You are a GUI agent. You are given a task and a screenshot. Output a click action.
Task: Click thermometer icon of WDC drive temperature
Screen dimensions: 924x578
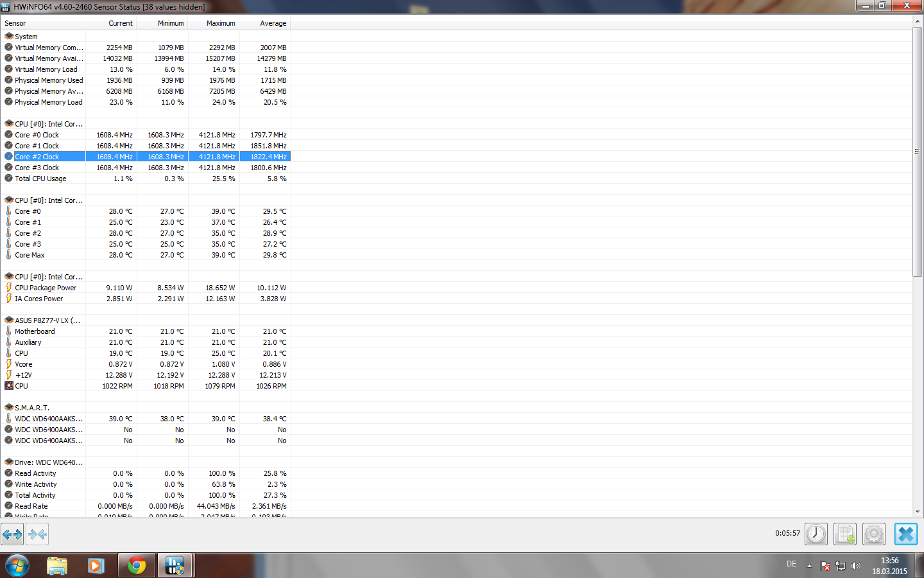8,418
